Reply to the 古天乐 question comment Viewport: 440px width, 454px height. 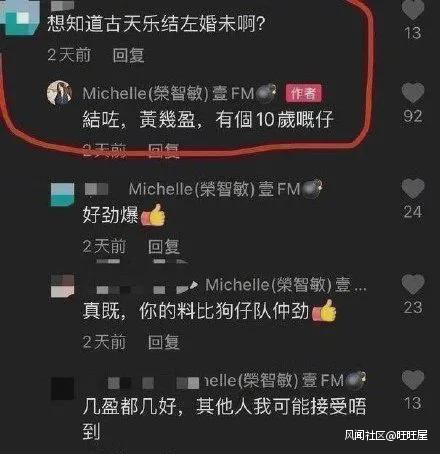coord(128,55)
